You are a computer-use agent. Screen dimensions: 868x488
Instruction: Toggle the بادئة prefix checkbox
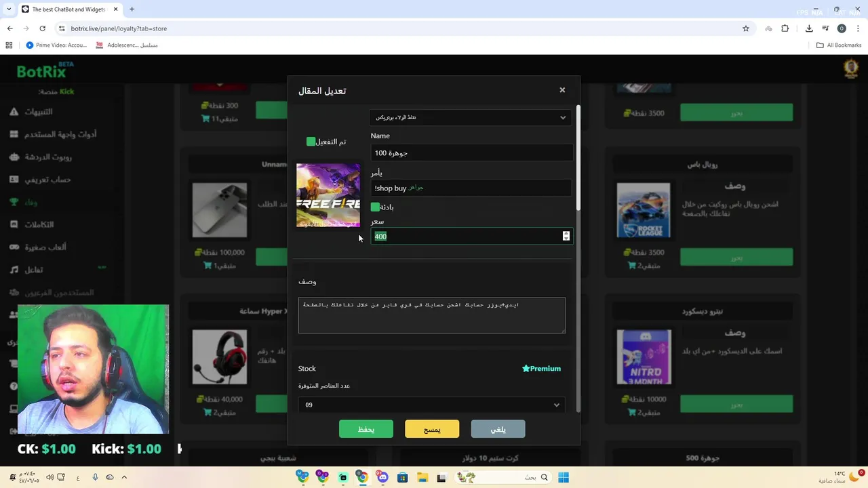coord(375,207)
